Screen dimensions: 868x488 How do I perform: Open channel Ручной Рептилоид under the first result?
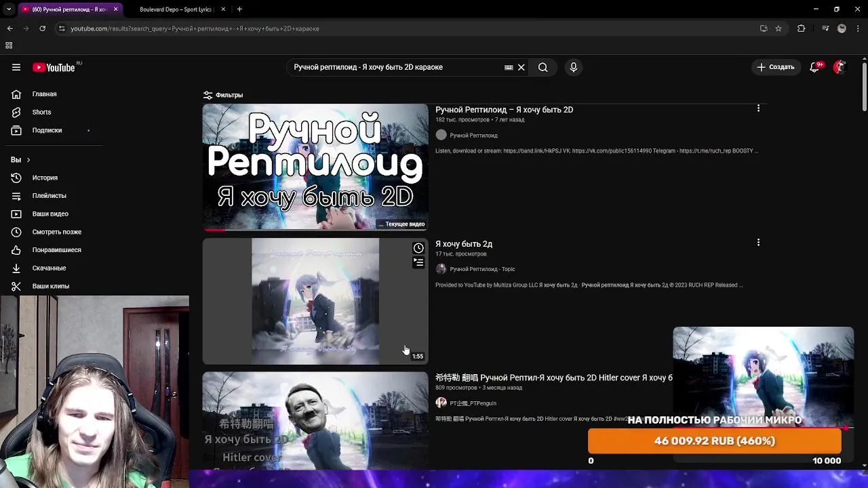[473, 136]
